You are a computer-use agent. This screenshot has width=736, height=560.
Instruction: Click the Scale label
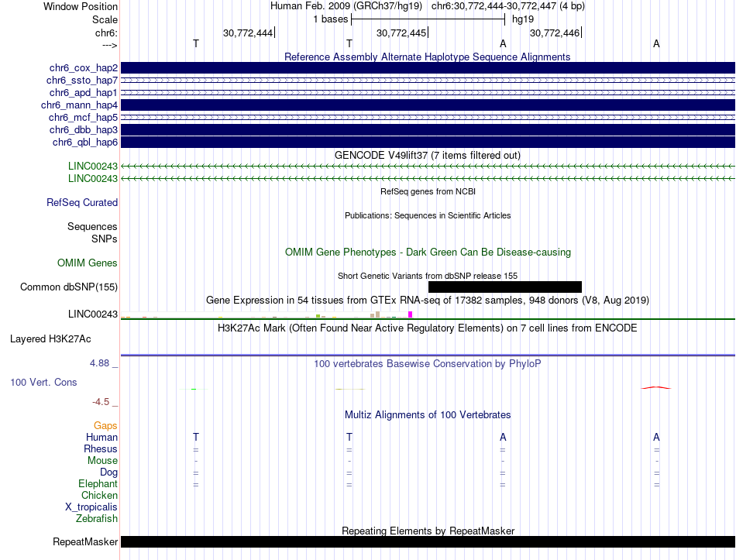(x=105, y=19)
